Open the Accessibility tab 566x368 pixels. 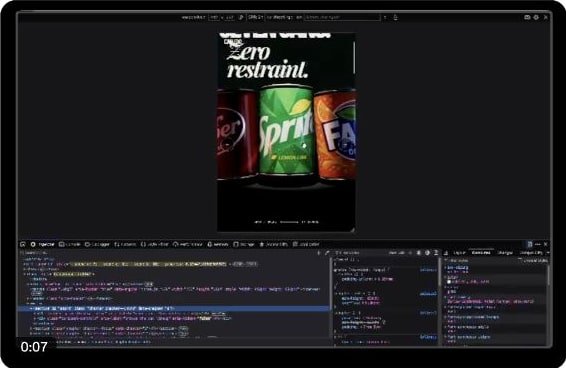click(x=274, y=244)
